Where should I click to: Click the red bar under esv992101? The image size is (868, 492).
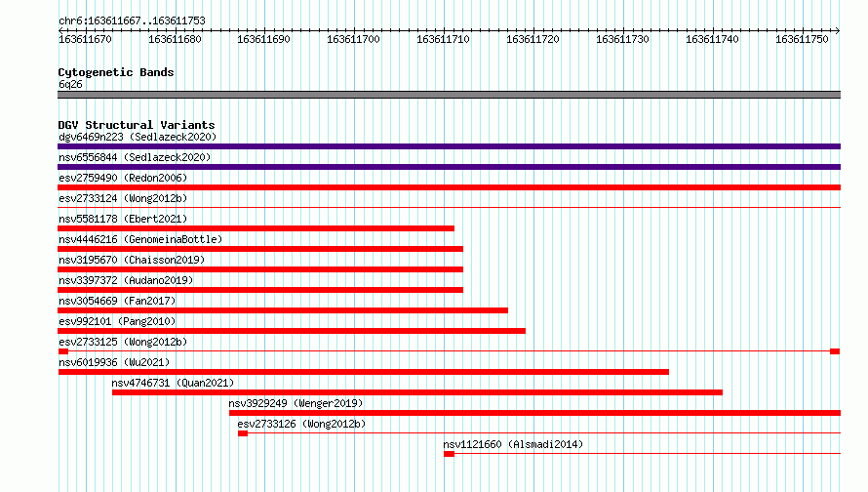(x=292, y=331)
